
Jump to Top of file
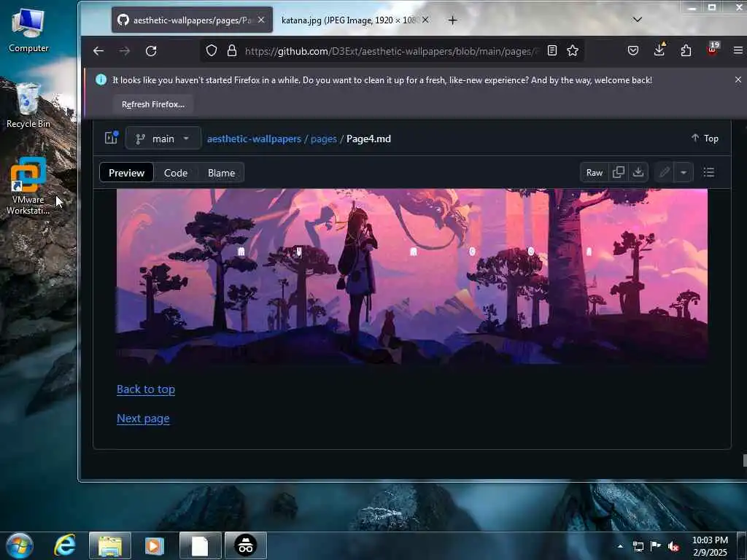705,138
